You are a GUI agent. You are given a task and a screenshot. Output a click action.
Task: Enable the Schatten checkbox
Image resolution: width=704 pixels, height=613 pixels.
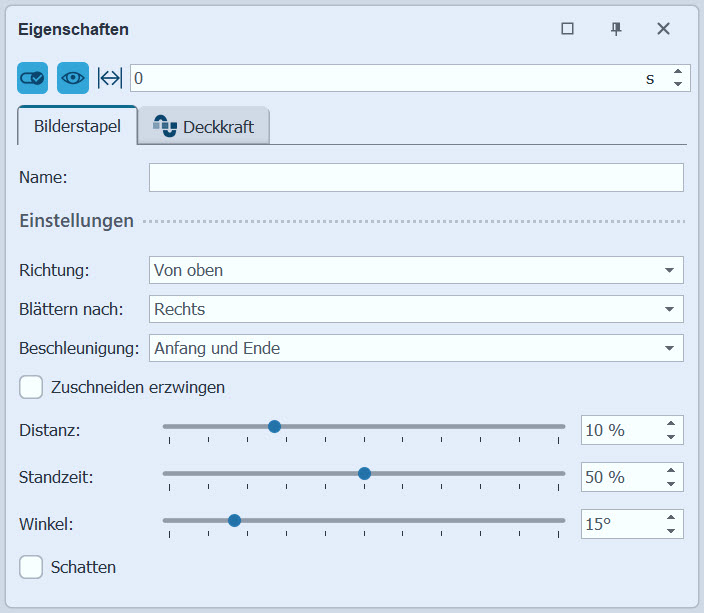tap(31, 567)
